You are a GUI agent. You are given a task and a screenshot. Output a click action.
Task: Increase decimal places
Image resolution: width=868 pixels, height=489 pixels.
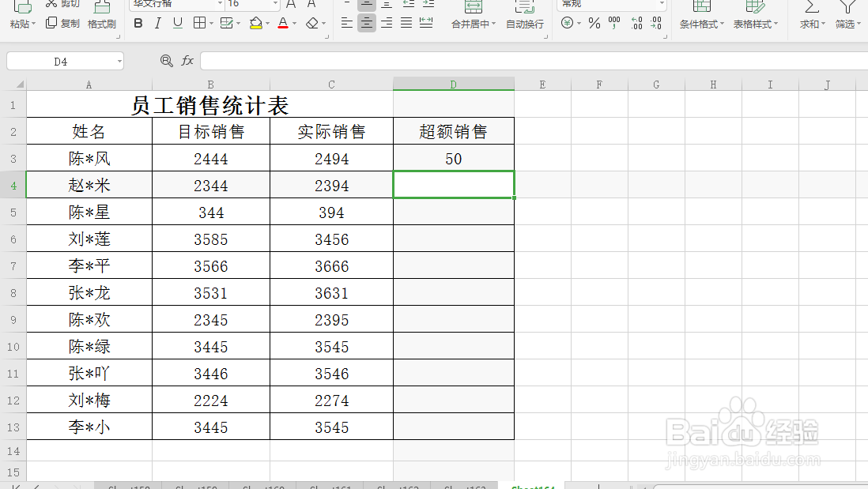tap(636, 23)
